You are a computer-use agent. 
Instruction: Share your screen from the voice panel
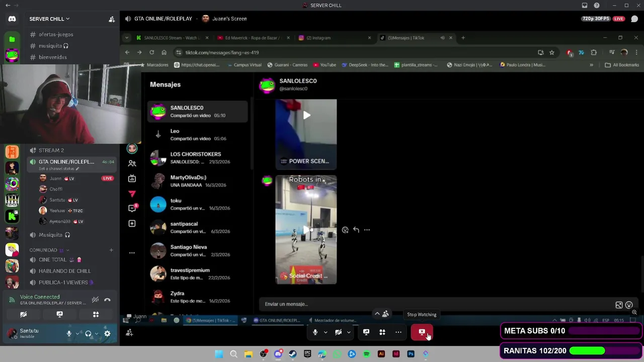coord(59,315)
